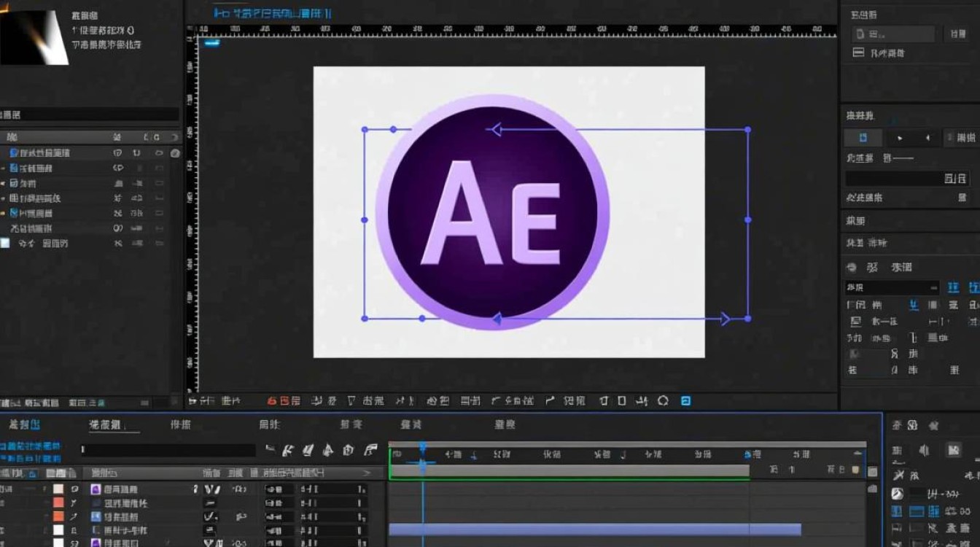Select the highlighted first row in the Project panel

point(90,153)
